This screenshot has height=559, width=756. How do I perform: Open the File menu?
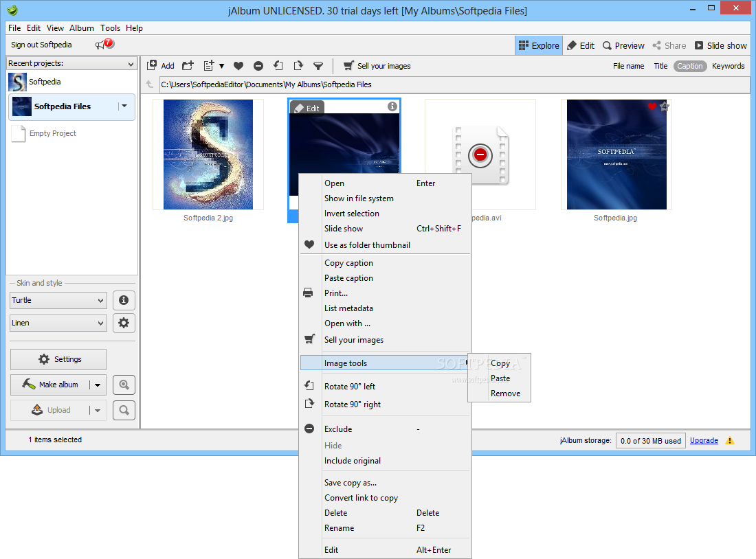(x=14, y=28)
